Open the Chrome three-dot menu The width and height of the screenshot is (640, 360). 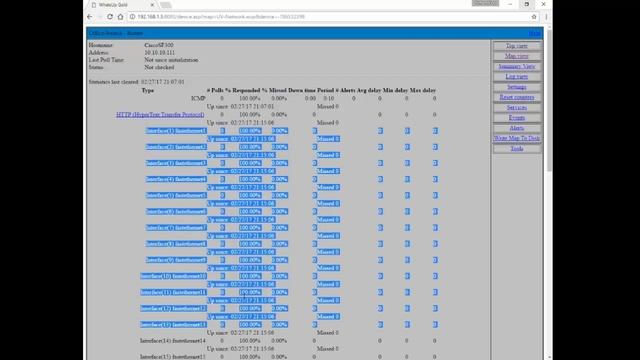click(x=546, y=17)
